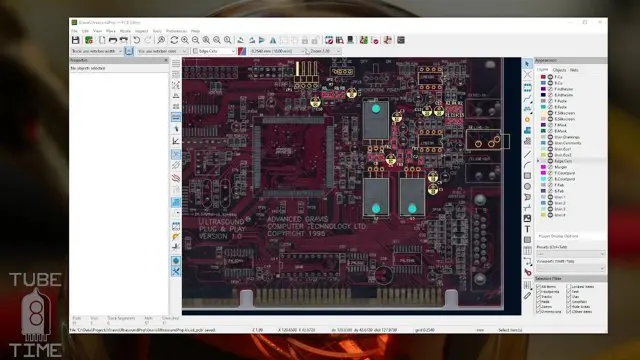
Task: Choose the Draw Circle tool
Action: click(x=527, y=186)
